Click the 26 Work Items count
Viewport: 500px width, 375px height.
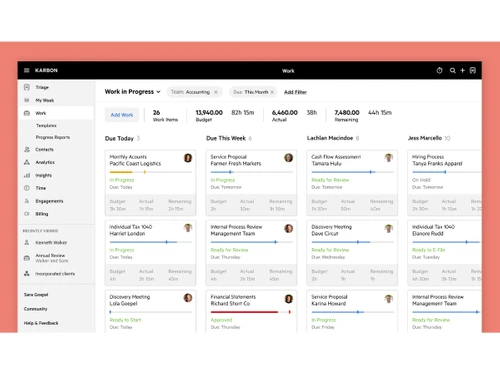156,113
